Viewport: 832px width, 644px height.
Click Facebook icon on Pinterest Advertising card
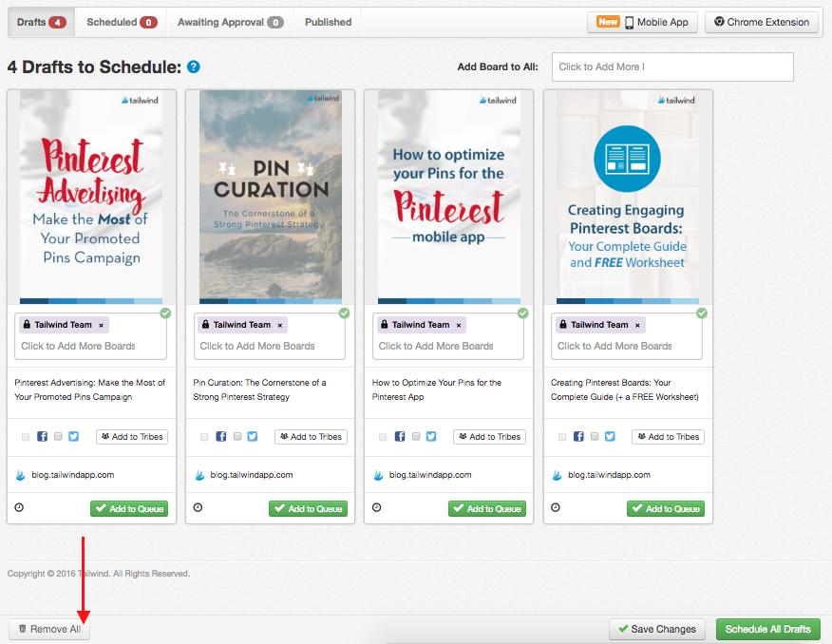(42, 437)
